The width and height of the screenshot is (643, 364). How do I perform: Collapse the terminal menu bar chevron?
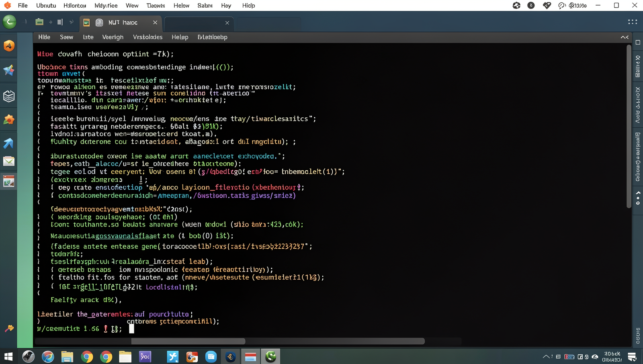pyautogui.click(x=625, y=37)
